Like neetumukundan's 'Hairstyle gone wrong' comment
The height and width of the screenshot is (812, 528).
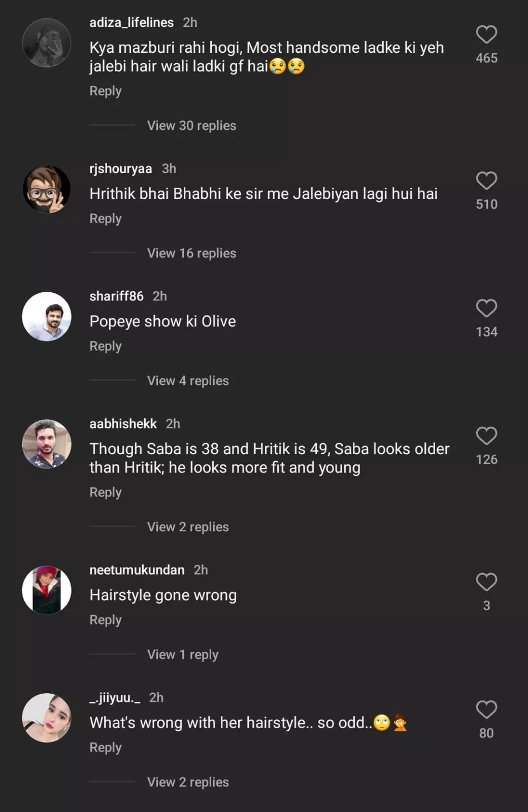coord(486,582)
